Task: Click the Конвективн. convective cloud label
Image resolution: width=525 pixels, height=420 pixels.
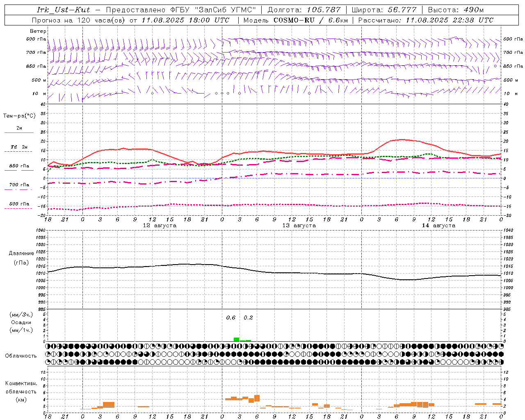Action: 21,383
